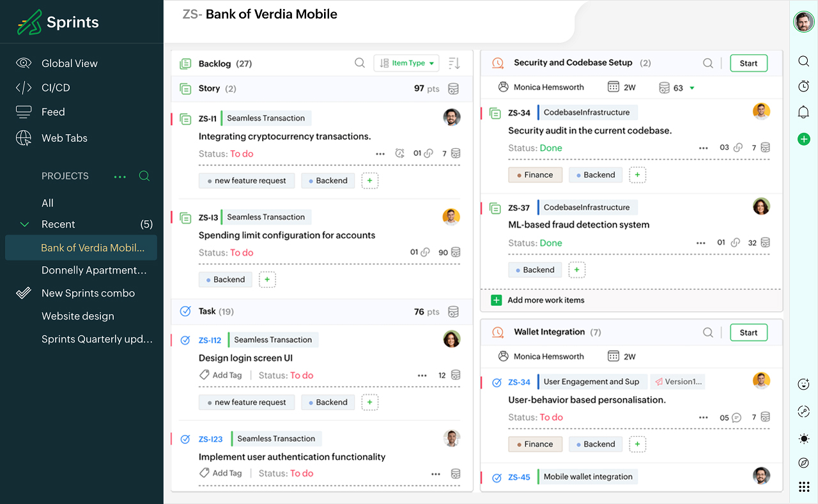Screen dimensions: 818x504
Task: Search projects using sidebar magnifier icon
Action: [144, 176]
